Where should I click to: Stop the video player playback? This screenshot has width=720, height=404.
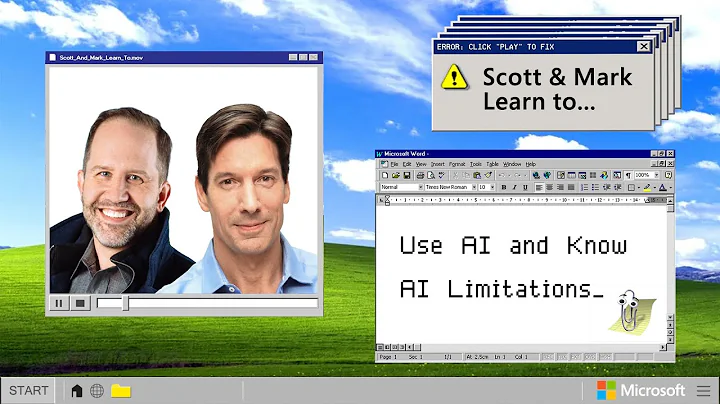[80, 303]
